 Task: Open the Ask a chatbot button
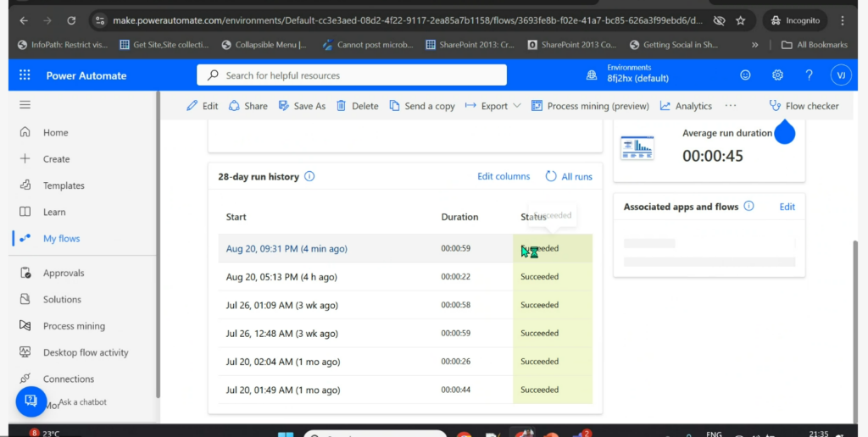(31, 401)
